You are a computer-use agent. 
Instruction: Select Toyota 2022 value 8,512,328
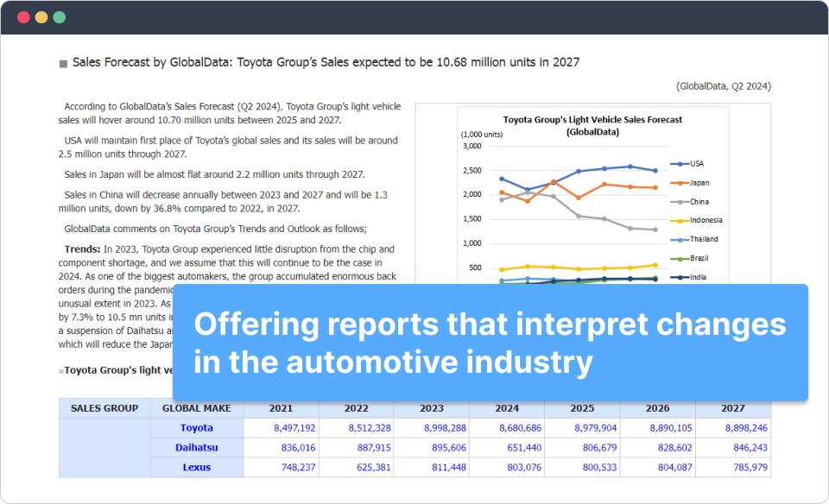tap(370, 428)
